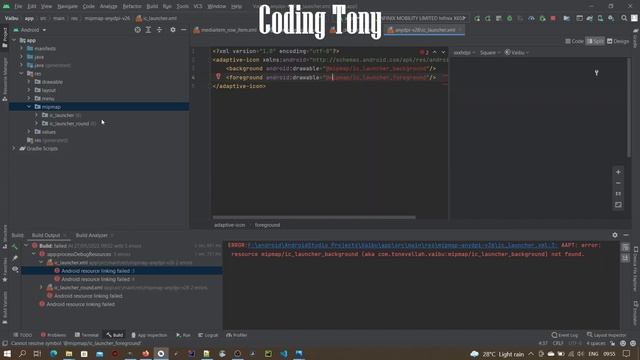Open the Analyze menu
This screenshot has height=360, width=640.
(x=109, y=7)
